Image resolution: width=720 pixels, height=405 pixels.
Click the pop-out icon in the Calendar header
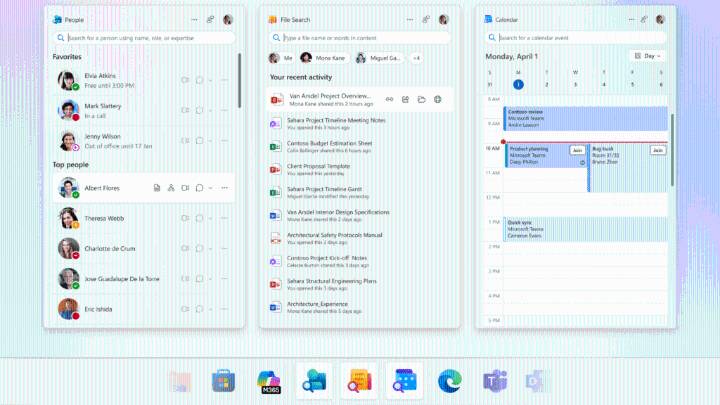coord(644,20)
